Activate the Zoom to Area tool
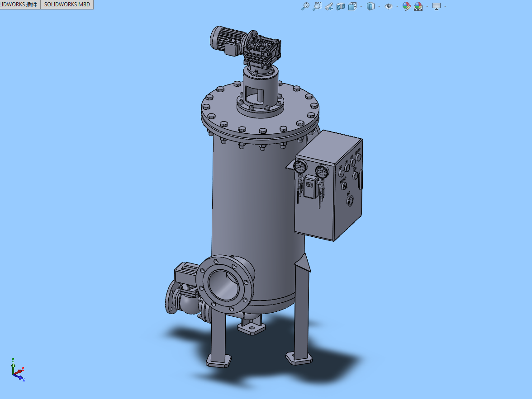Screen dimensions: 532x399 (x=317, y=6)
